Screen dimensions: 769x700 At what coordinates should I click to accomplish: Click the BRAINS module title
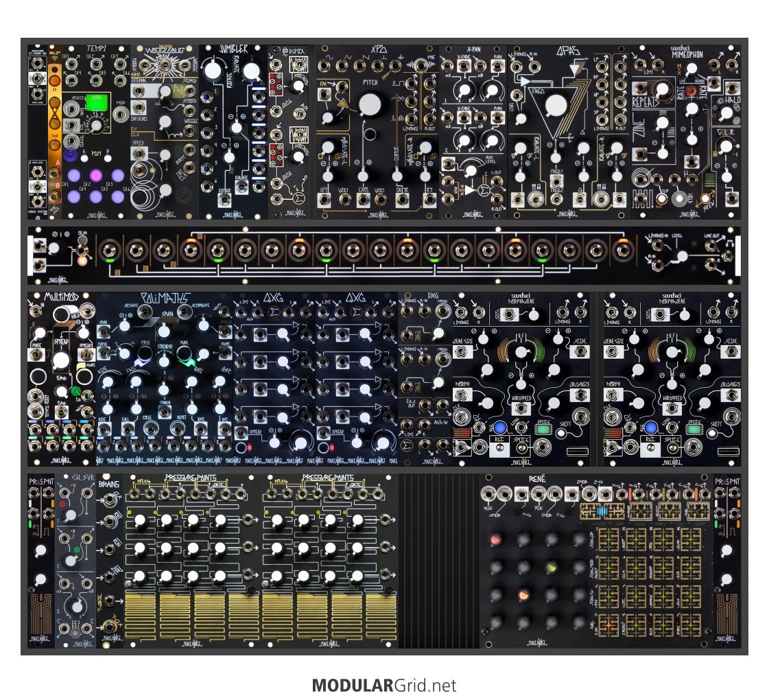coord(109,483)
